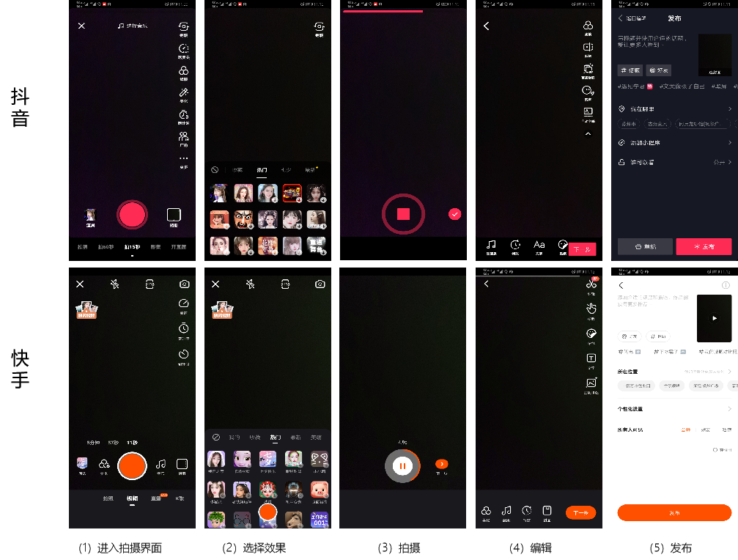The height and width of the screenshot is (560, 738).
Task: Select the orange 公开 visibility option in Kuaishou
Action: [686, 430]
